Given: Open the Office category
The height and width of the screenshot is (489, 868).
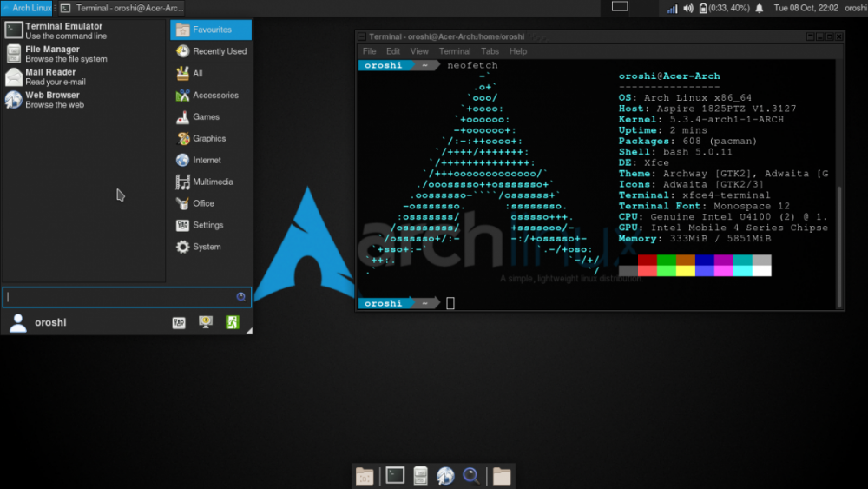Looking at the screenshot, I should point(210,203).
